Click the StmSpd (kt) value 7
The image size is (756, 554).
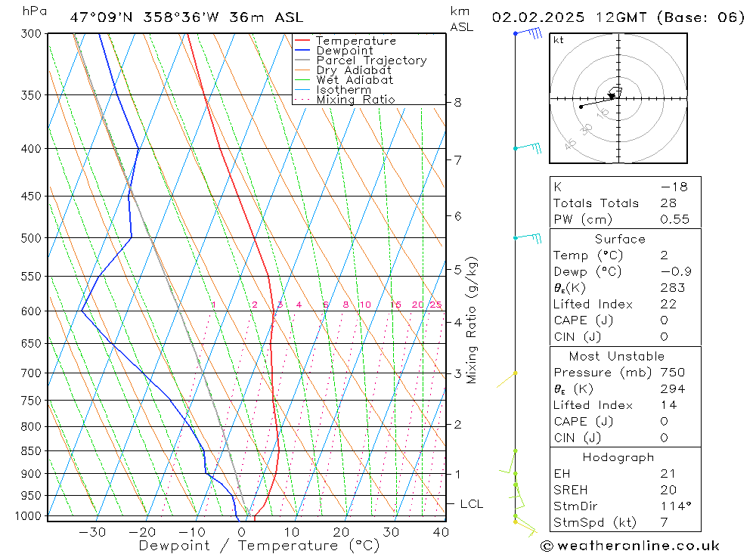665,522
